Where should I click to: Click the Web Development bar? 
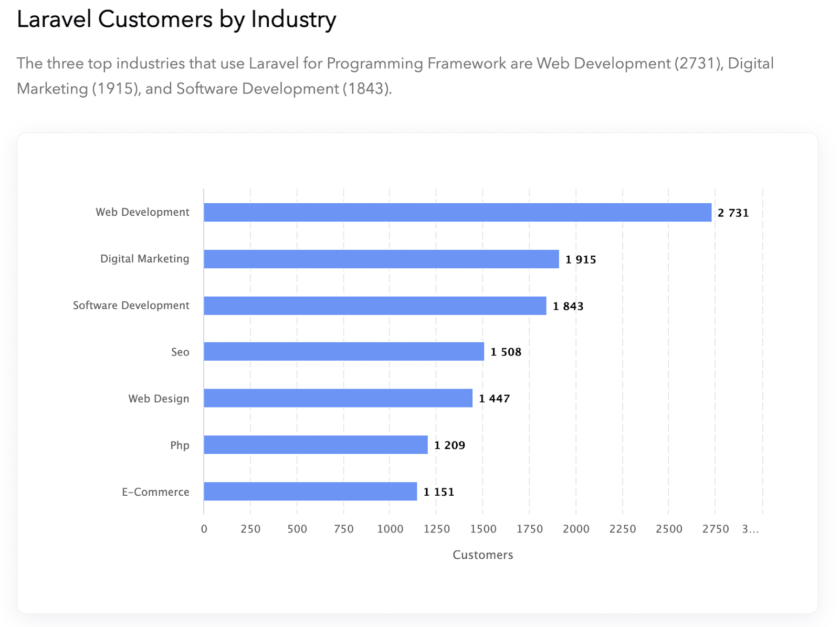tap(457, 212)
